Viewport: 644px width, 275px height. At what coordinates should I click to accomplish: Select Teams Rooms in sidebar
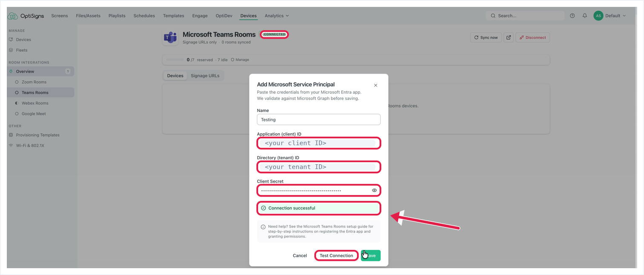(x=40, y=92)
